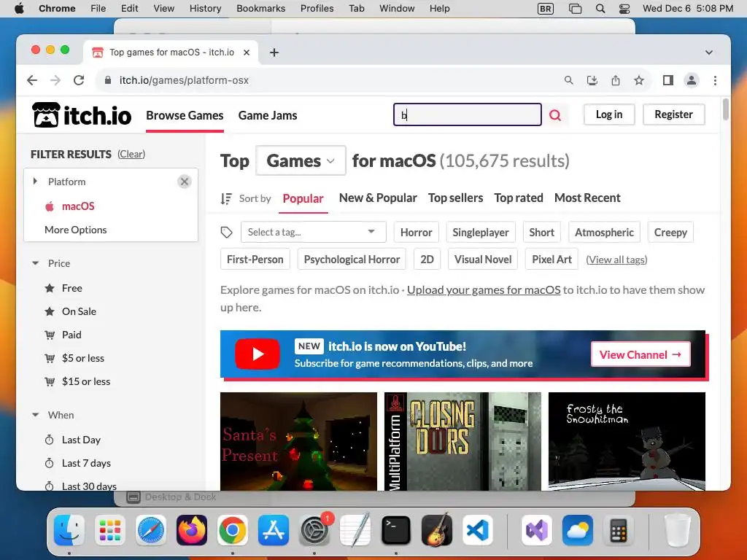This screenshot has height=560, width=747.
Task: Switch to the Popular sort tab
Action: (303, 198)
